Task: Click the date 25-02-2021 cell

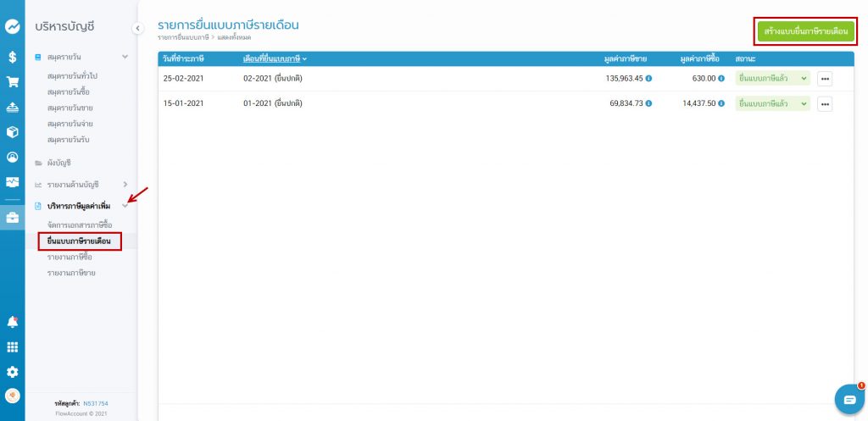Action: point(183,79)
